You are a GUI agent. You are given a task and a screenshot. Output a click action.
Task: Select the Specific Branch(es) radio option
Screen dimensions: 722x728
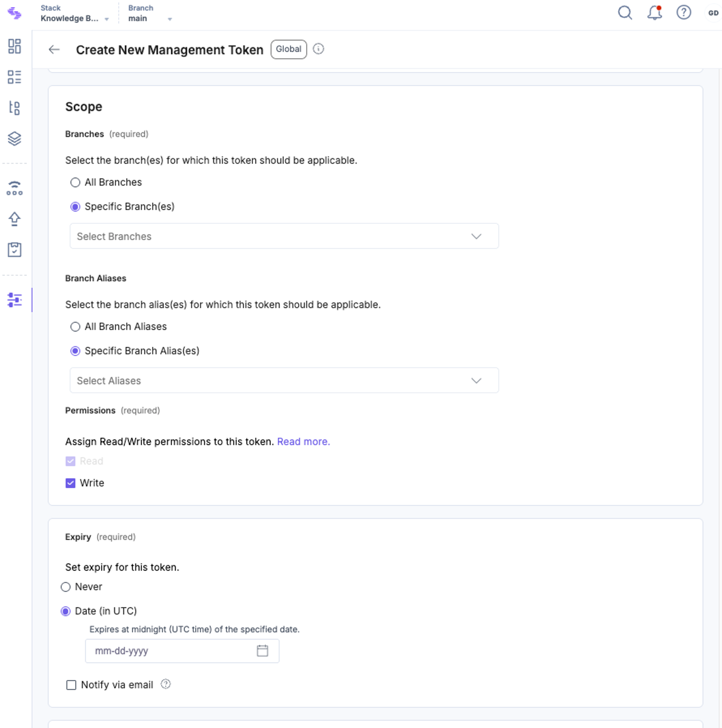(x=75, y=207)
